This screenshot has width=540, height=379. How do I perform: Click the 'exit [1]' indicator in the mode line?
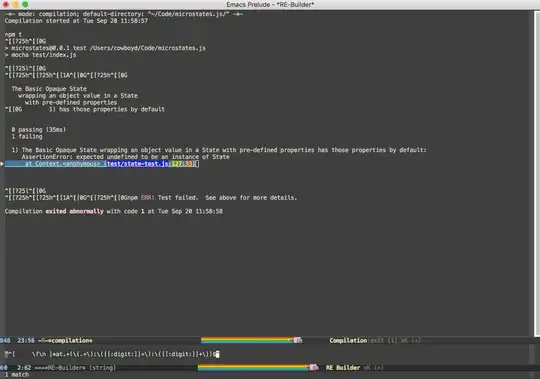pyautogui.click(x=384, y=340)
